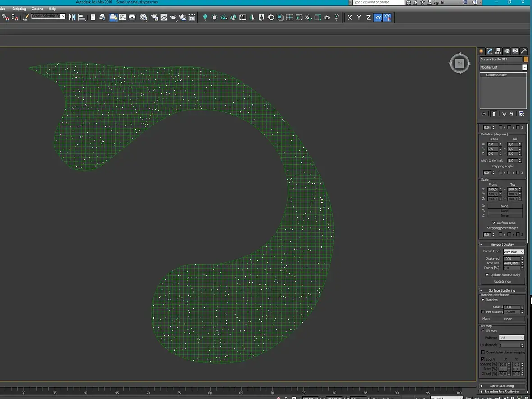This screenshot has height=399, width=532.
Task: Open the Pattern Grid dropdown
Action: pyautogui.click(x=511, y=338)
